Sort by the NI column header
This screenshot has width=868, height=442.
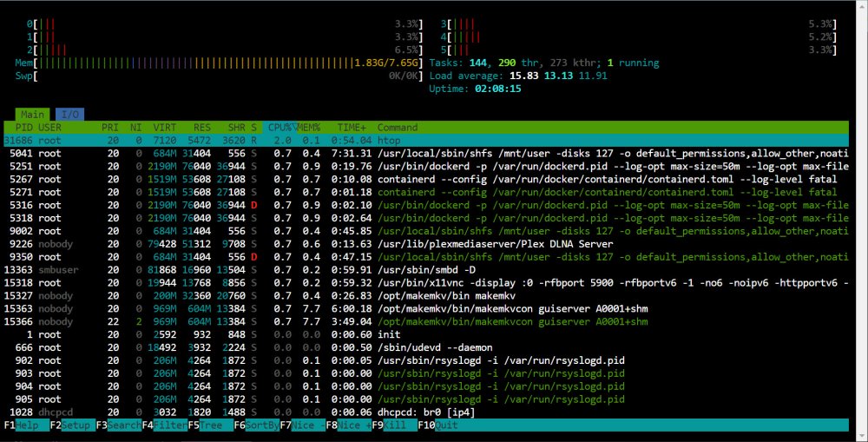pos(135,128)
